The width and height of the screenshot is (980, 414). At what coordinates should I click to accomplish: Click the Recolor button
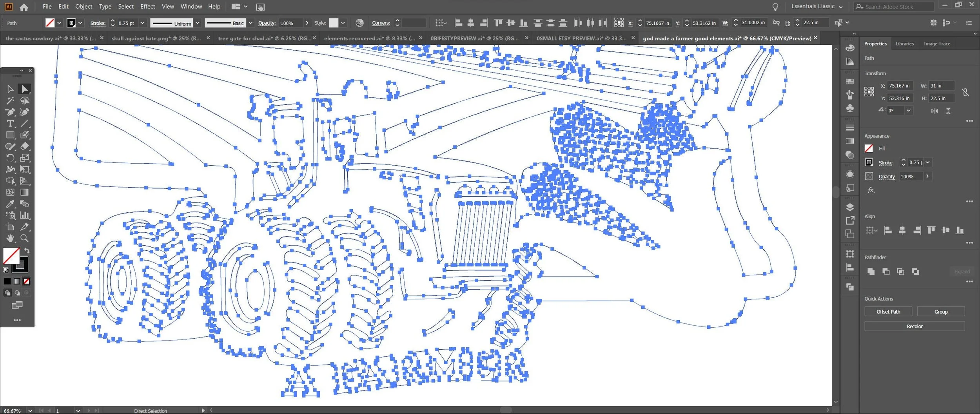coord(915,326)
